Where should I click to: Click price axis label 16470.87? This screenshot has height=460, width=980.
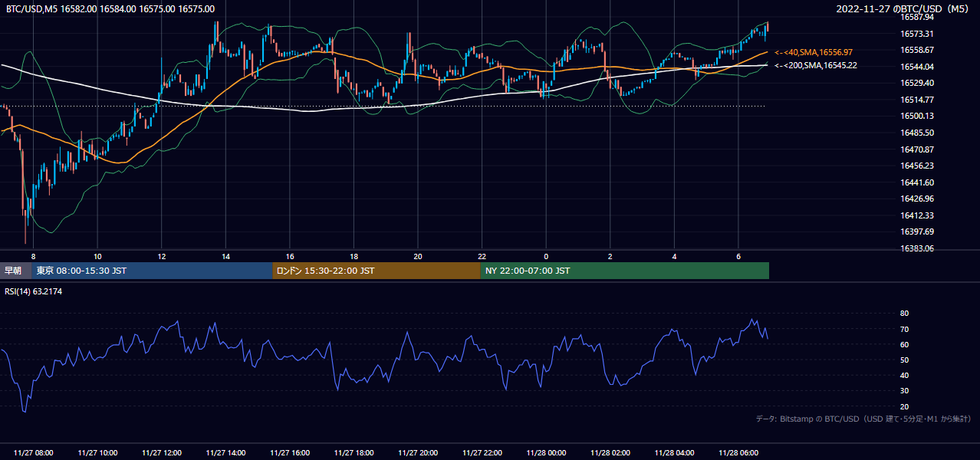click(916, 149)
